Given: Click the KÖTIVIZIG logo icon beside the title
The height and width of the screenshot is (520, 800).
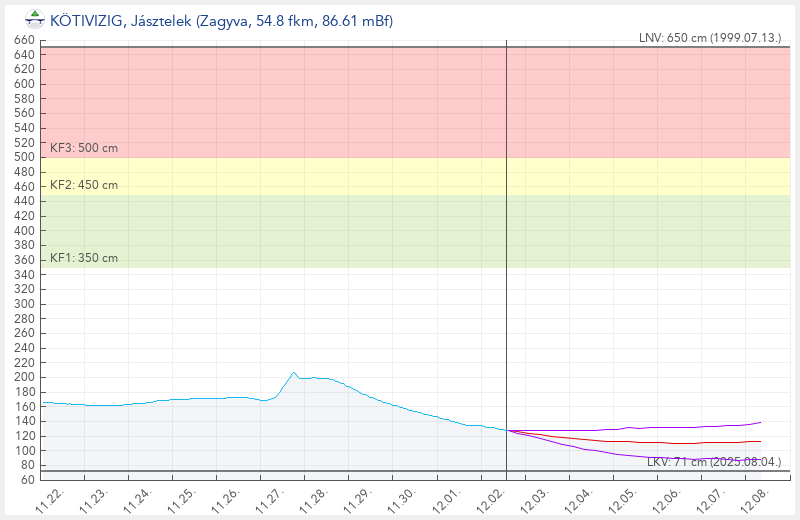Looking at the screenshot, I should point(35,17).
